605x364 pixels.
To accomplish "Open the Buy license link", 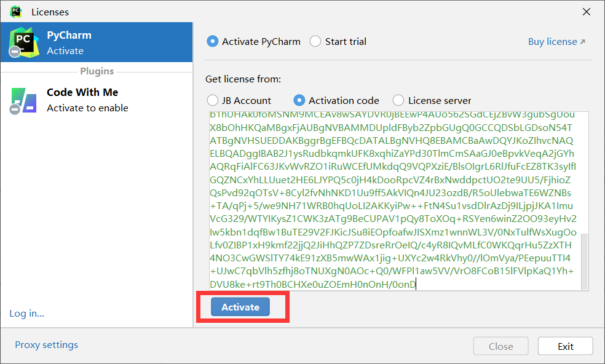I will [x=556, y=42].
